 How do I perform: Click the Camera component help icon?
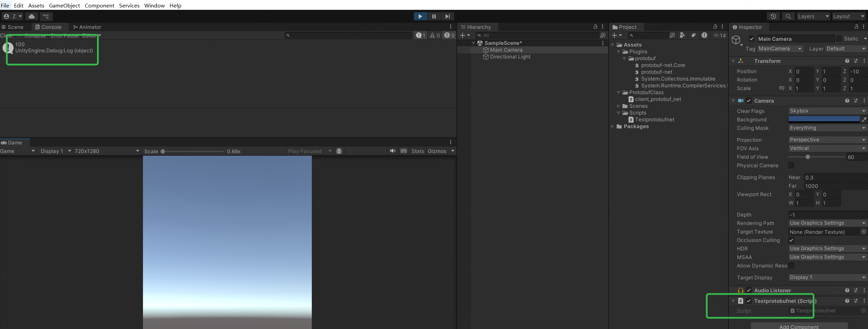847,101
